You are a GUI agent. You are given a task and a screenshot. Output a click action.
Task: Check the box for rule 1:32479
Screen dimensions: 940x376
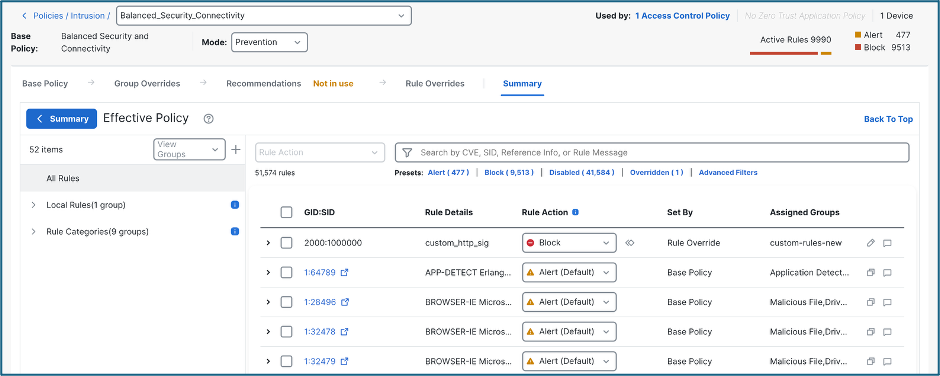point(287,362)
